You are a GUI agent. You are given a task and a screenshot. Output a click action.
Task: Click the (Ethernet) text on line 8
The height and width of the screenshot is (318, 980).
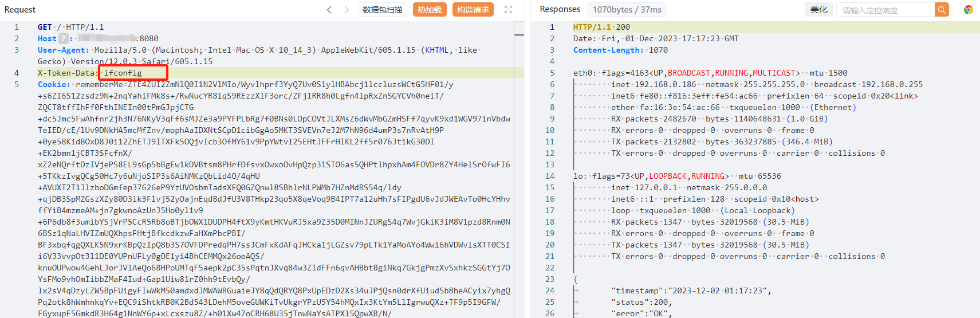click(833, 107)
